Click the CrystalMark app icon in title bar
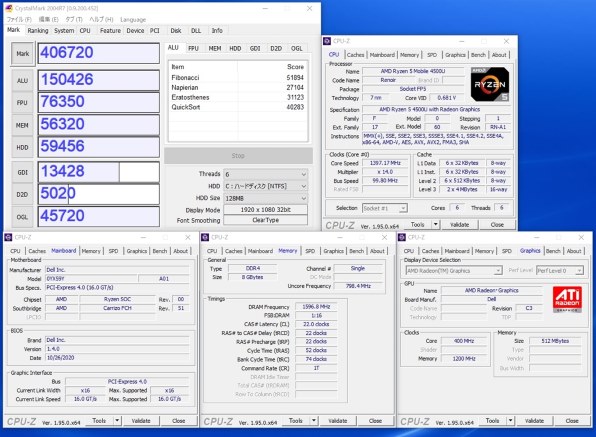The image size is (596, 437). tap(9, 8)
